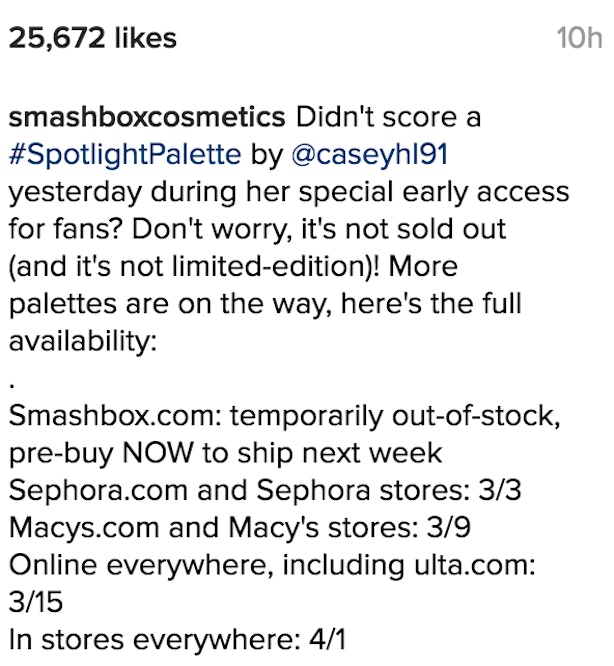
Task: Click the 10h post timestamp
Action: tap(579, 38)
